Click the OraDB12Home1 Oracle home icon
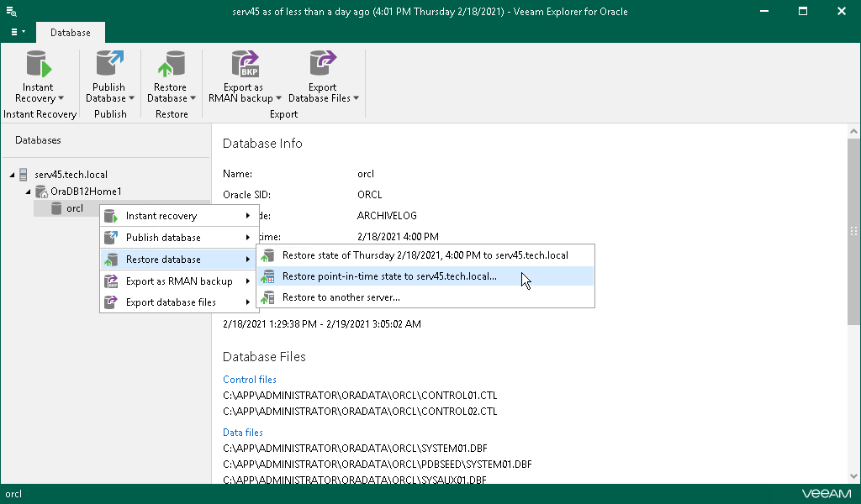The height and width of the screenshot is (504, 861). pos(41,192)
